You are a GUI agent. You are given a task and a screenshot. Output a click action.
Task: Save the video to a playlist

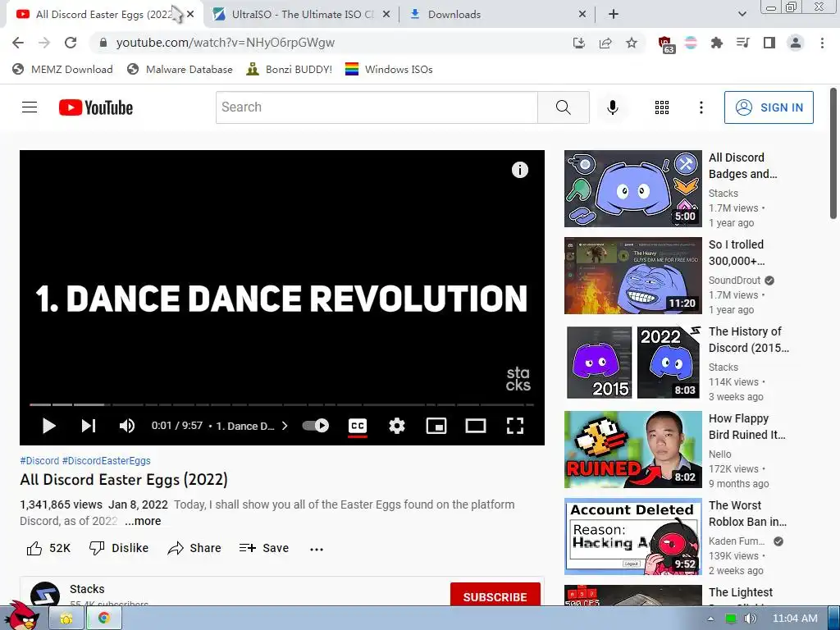tap(264, 548)
